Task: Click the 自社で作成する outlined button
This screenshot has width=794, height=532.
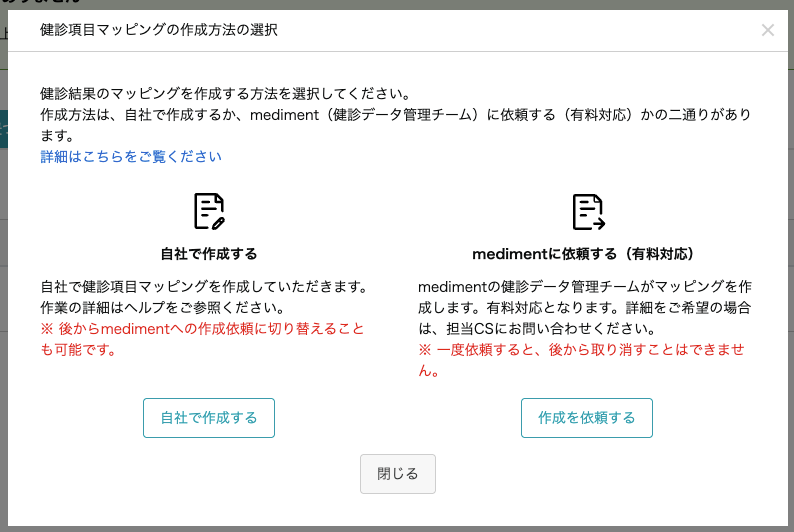Action: (x=209, y=418)
